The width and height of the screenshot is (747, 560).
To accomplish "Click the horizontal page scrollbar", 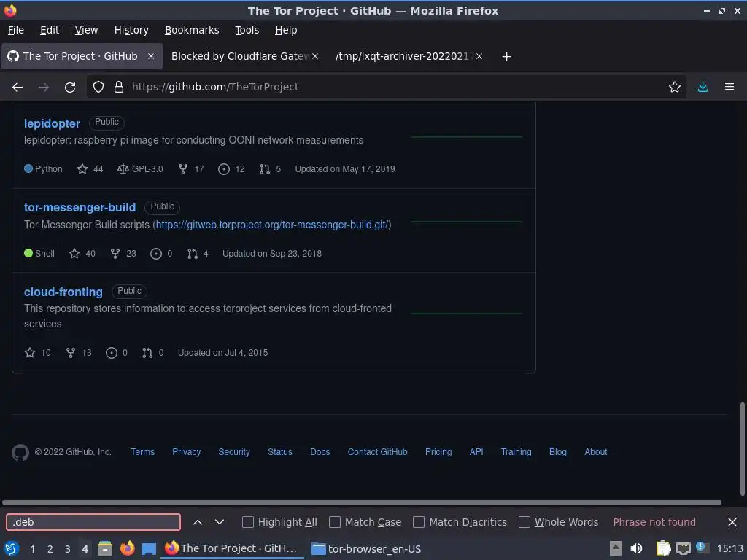I will [x=362, y=502].
